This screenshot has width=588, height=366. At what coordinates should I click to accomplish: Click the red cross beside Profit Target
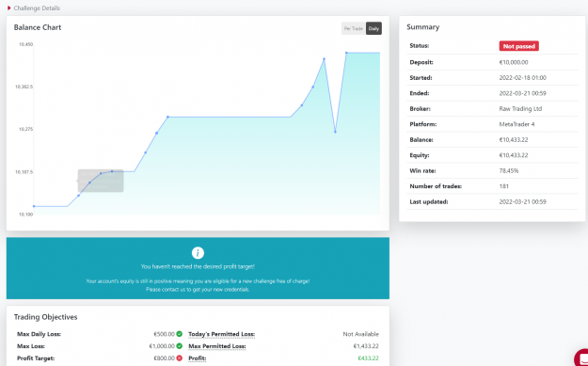[180, 358]
